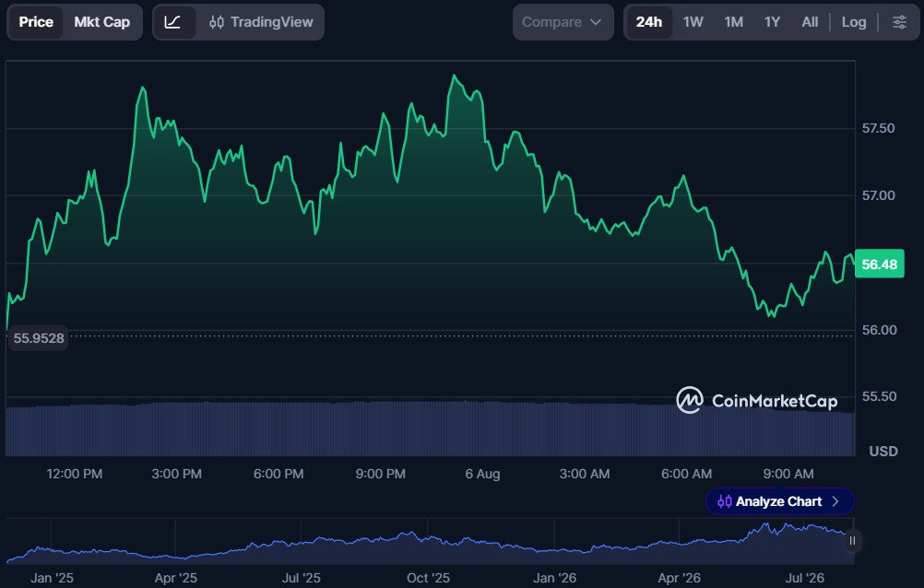Click Jul '26 on the range navigator

[x=804, y=578]
